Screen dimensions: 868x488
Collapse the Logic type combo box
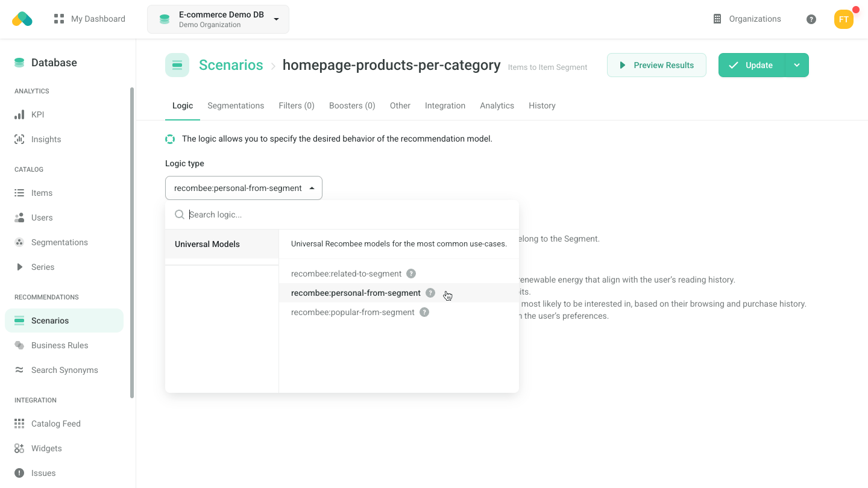pos(244,188)
